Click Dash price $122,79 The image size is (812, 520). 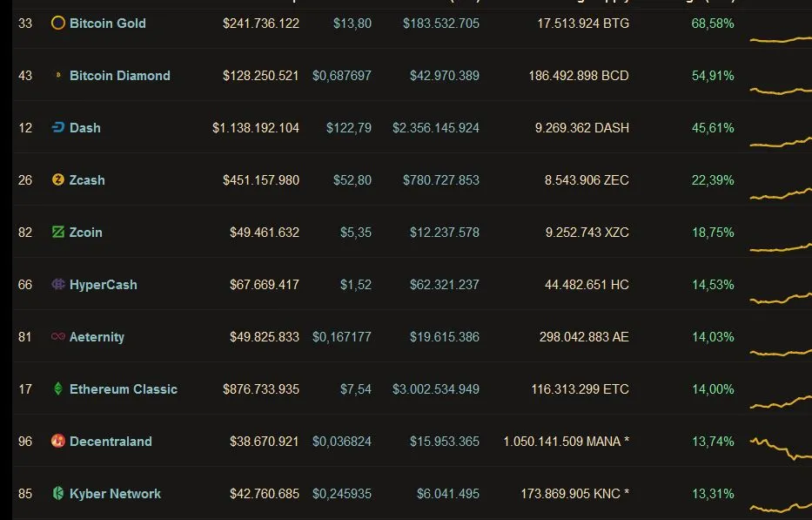click(348, 128)
